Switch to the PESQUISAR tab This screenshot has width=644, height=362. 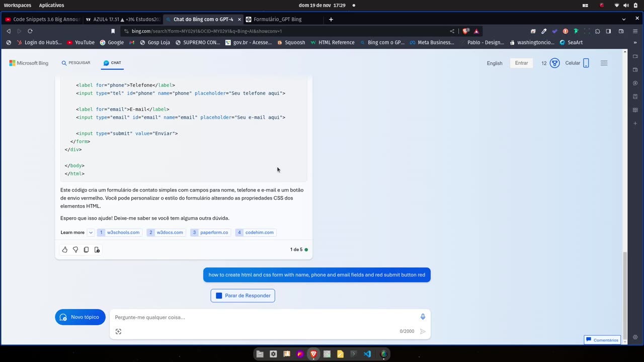point(76,63)
